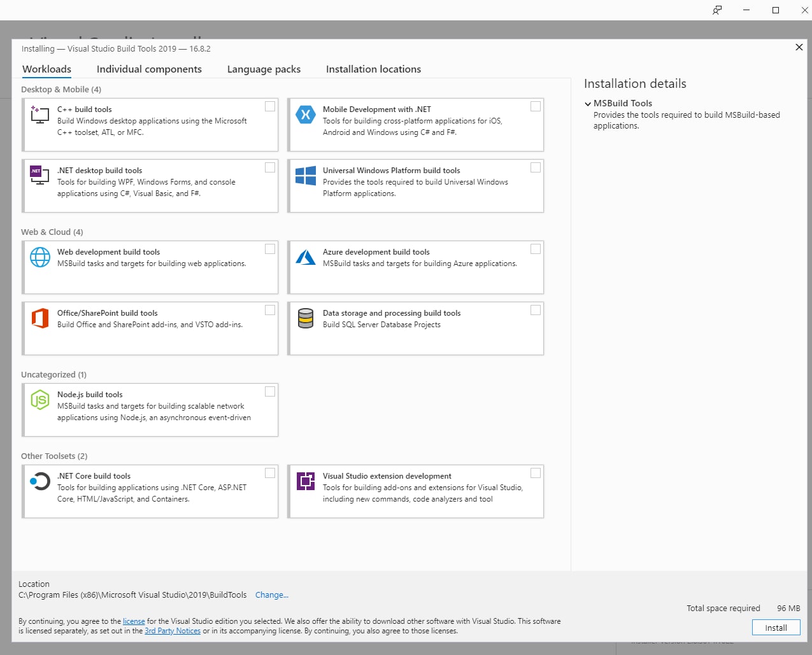The height and width of the screenshot is (655, 812).
Task: Click the Node.js build tools title
Action: 90,395
